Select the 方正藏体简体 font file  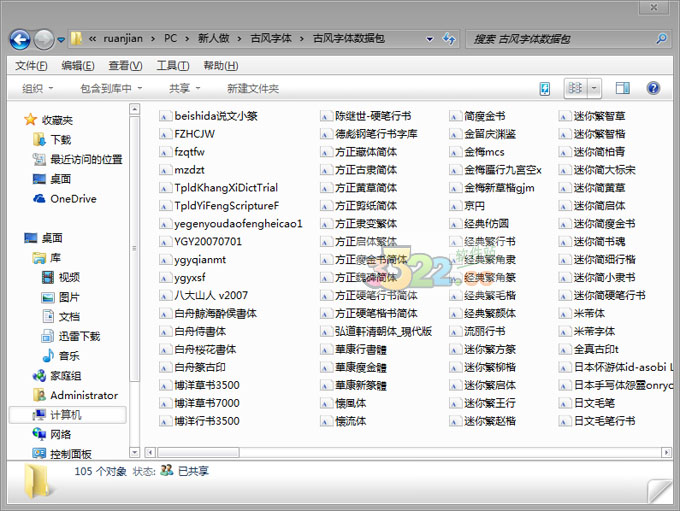pos(359,152)
